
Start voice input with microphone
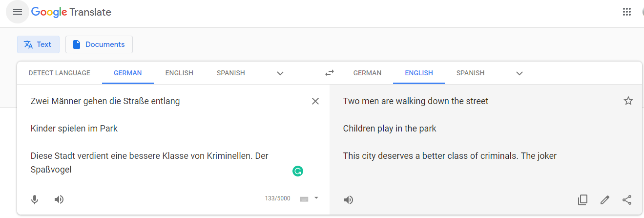pos(35,199)
